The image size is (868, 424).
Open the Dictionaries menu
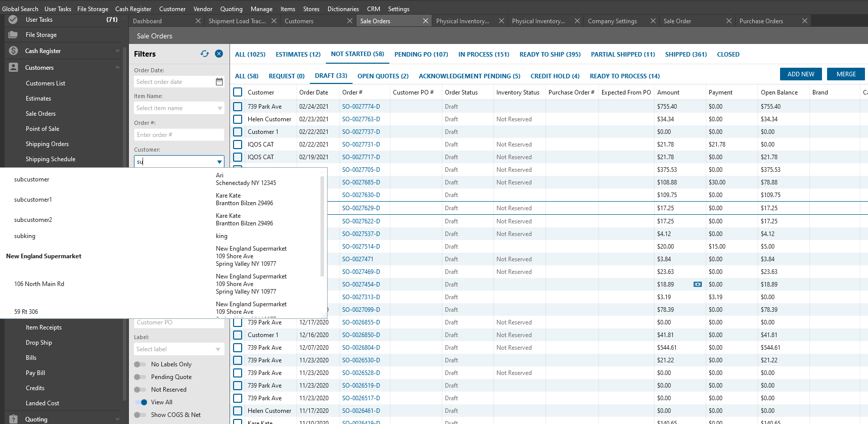pyautogui.click(x=343, y=9)
